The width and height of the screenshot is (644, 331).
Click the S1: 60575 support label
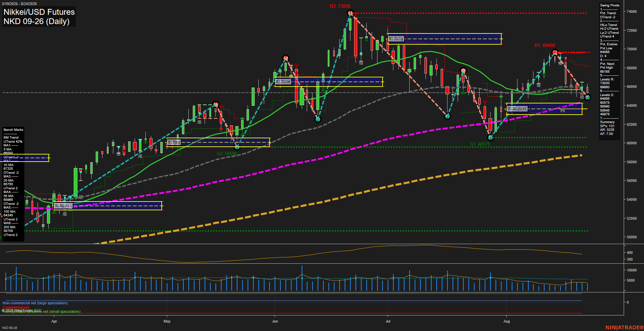480,144
